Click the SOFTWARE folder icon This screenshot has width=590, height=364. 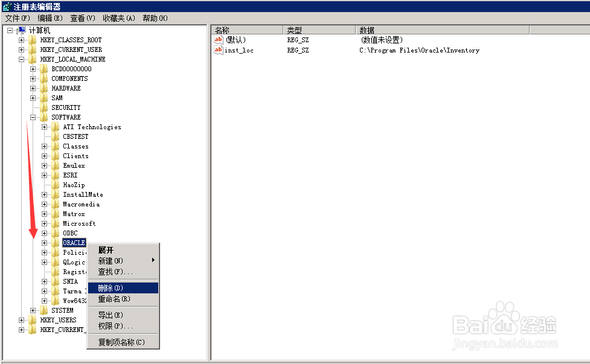[43, 117]
